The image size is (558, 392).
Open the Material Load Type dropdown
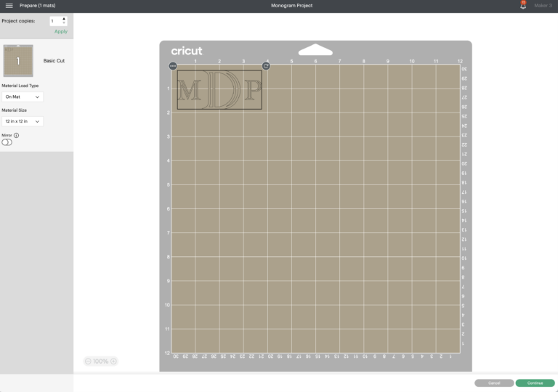pos(23,97)
